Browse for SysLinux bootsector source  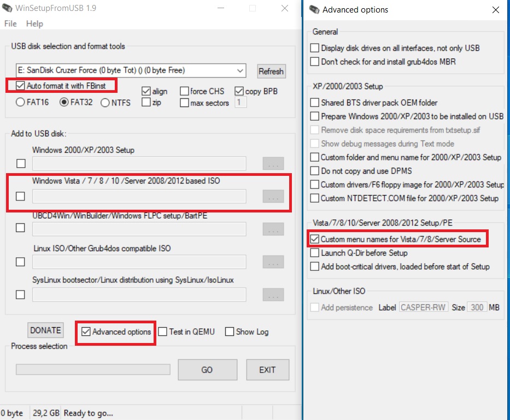273,294
